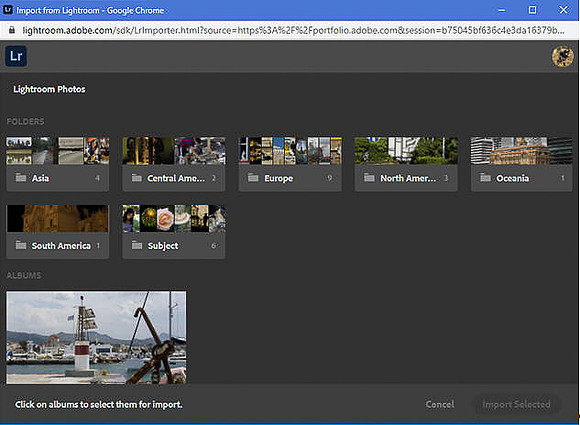The image size is (580, 425).
Task: Click the Europe folder name
Action: [x=279, y=178]
